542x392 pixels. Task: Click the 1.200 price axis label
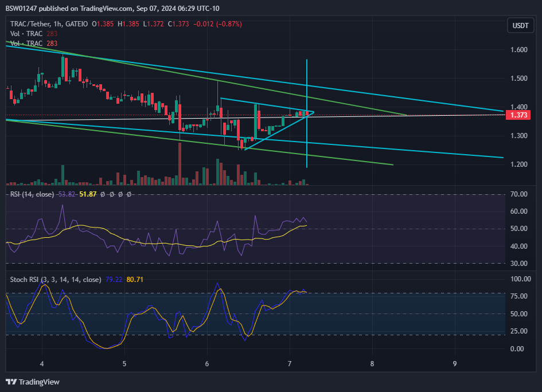519,164
